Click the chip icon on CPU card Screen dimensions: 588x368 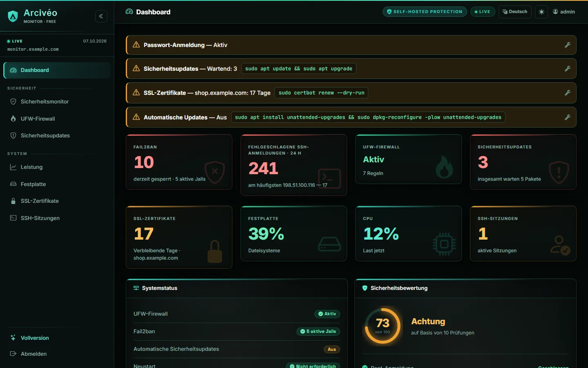pos(444,244)
